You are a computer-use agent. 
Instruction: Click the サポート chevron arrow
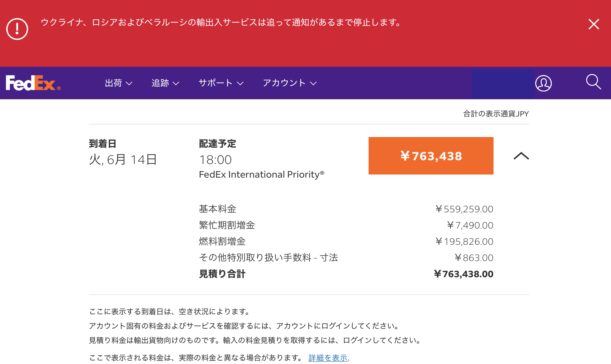click(x=240, y=83)
